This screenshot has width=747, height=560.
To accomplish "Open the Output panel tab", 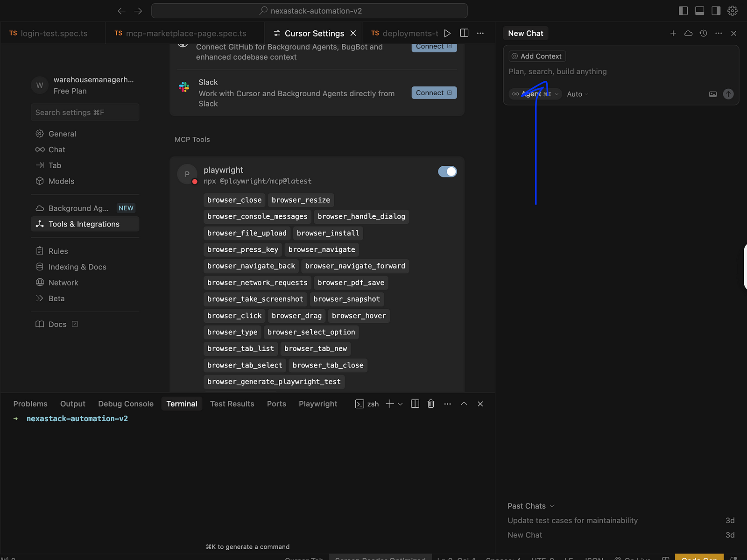I will click(x=73, y=404).
